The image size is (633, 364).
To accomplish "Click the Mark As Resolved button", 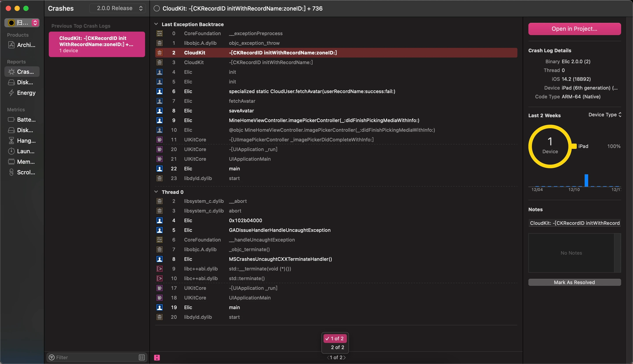I will pyautogui.click(x=575, y=282).
